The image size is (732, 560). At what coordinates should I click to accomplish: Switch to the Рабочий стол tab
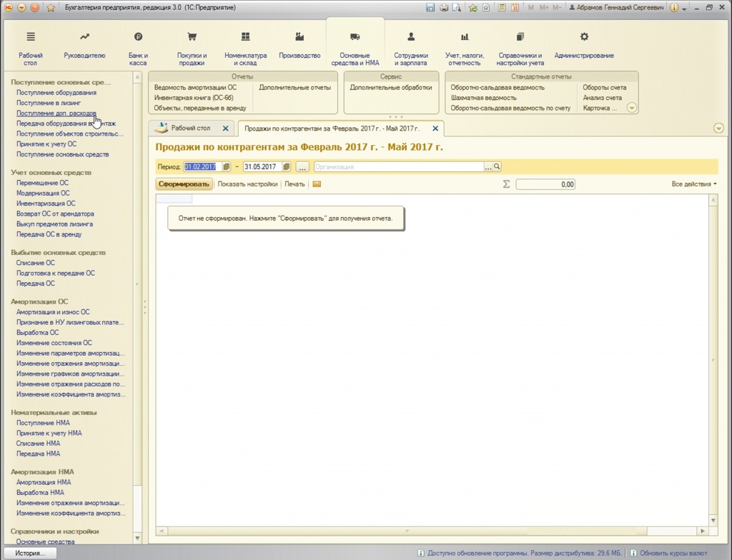click(190, 128)
